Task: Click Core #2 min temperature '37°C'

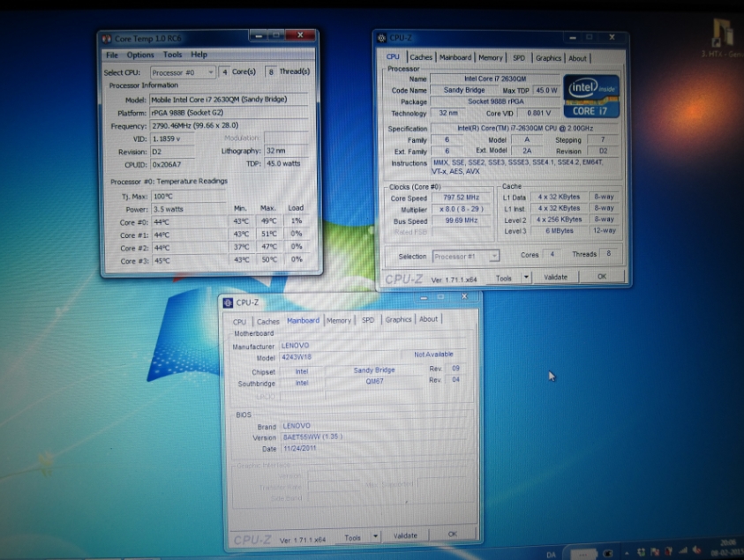Action: click(241, 247)
